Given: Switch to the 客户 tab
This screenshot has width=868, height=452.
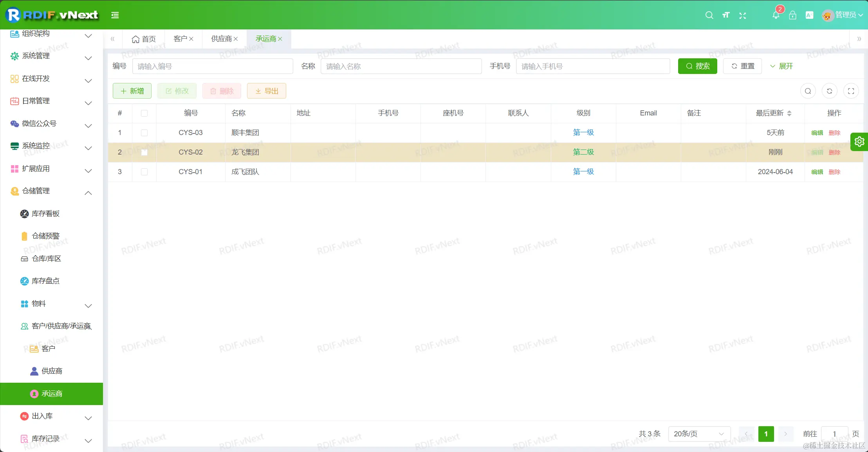Looking at the screenshot, I should (180, 39).
